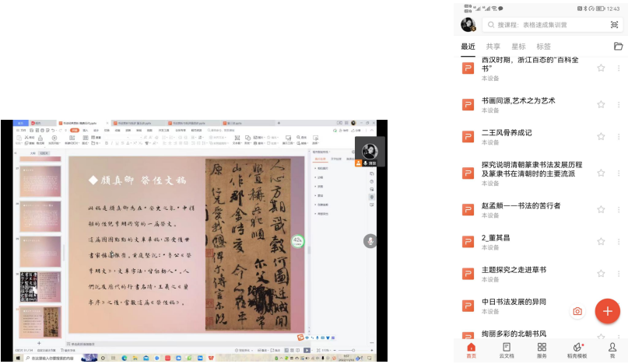The width and height of the screenshot is (628, 364).
Task: Select the highlighted last slide thumbnail
Action: 40,322
